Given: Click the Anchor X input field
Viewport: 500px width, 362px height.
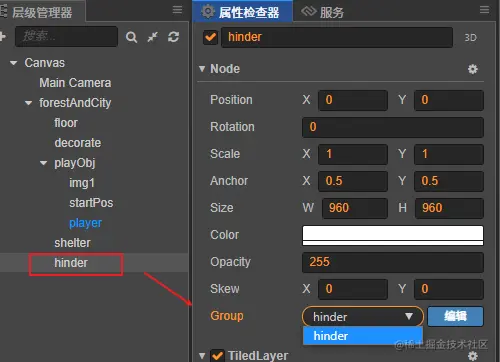Looking at the screenshot, I should click(x=353, y=181).
